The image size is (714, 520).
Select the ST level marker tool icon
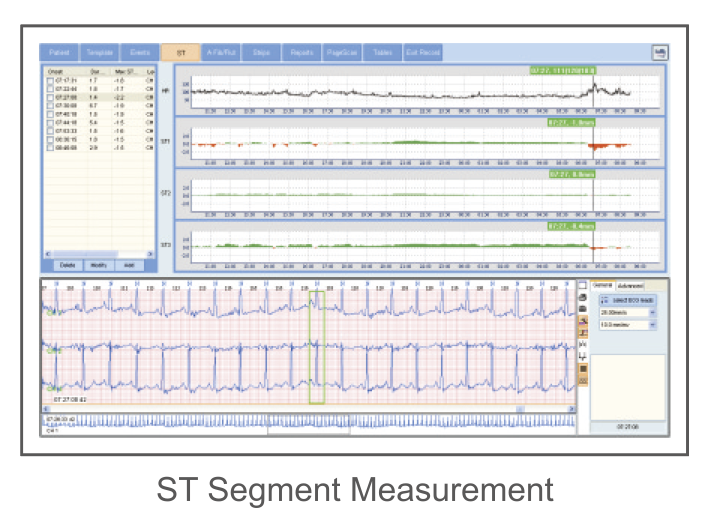click(x=583, y=356)
